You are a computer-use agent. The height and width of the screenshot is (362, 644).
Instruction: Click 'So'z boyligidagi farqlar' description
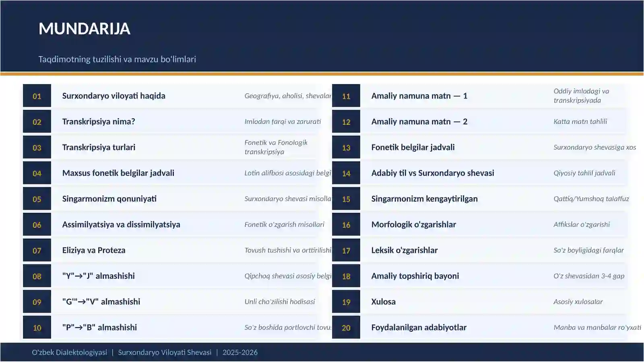click(x=588, y=250)
